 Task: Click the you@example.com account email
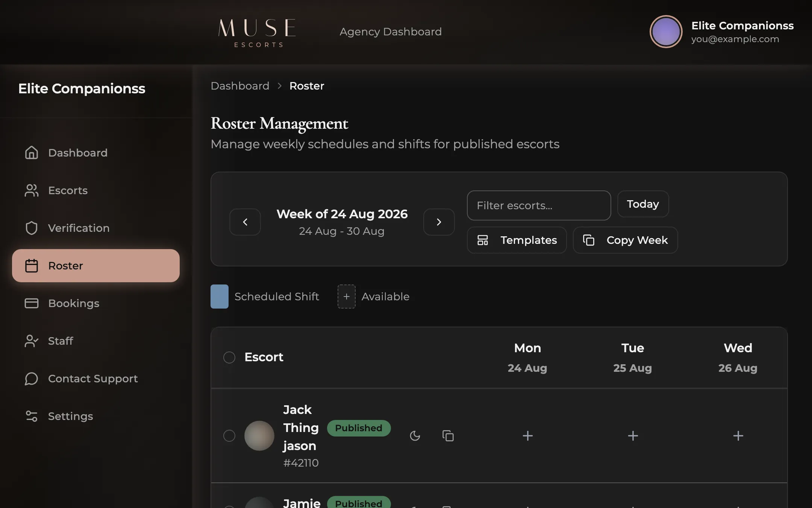[735, 39]
